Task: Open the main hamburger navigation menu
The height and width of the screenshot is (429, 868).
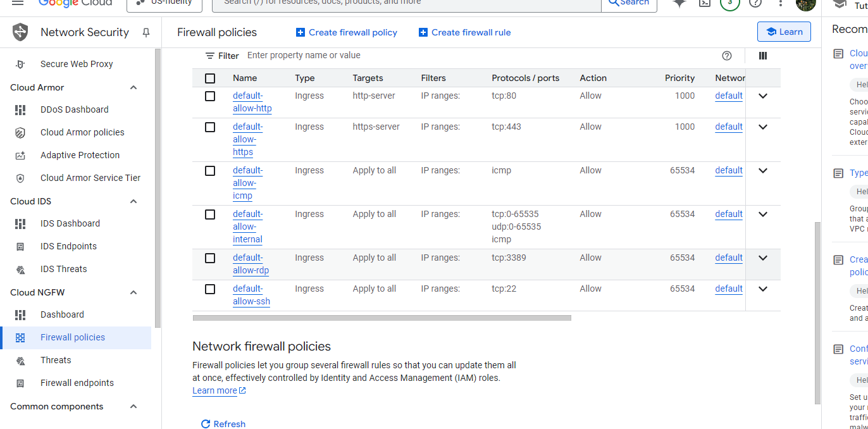Action: pos(18,3)
